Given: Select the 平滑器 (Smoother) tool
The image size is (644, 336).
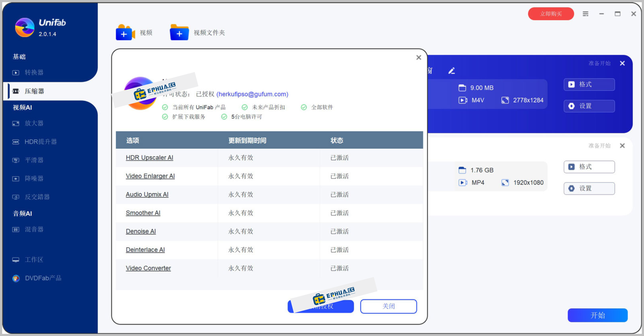Looking at the screenshot, I should tap(34, 160).
